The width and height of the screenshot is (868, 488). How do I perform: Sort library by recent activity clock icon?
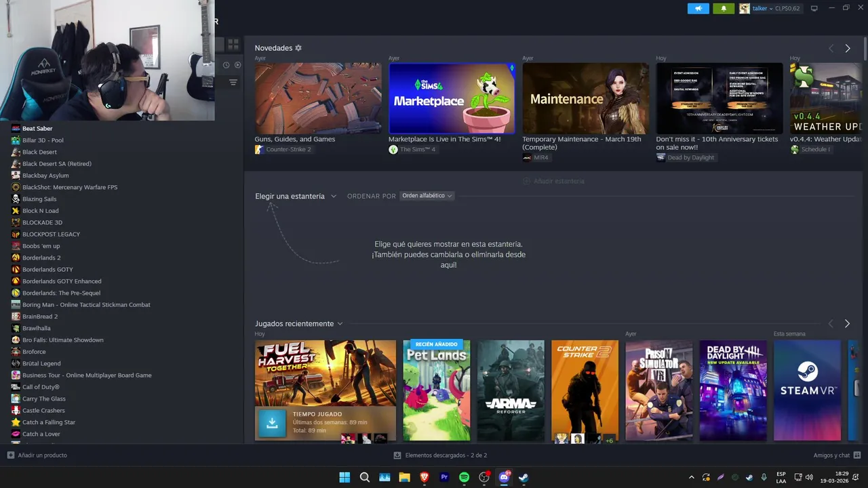(226, 65)
